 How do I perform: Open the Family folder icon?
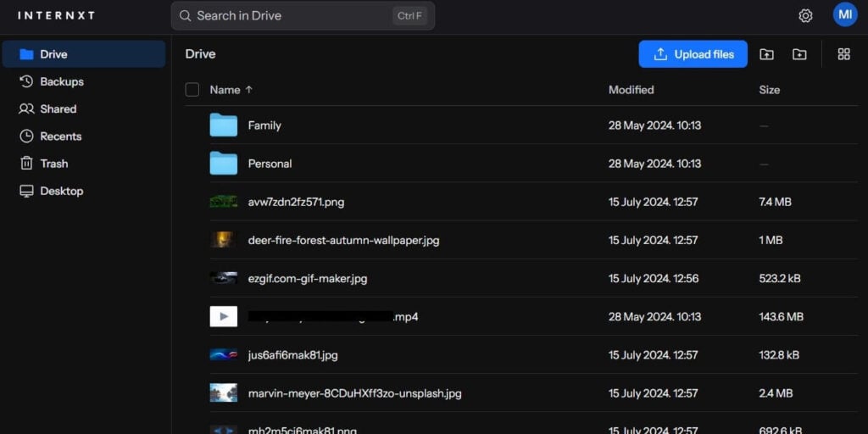click(223, 125)
